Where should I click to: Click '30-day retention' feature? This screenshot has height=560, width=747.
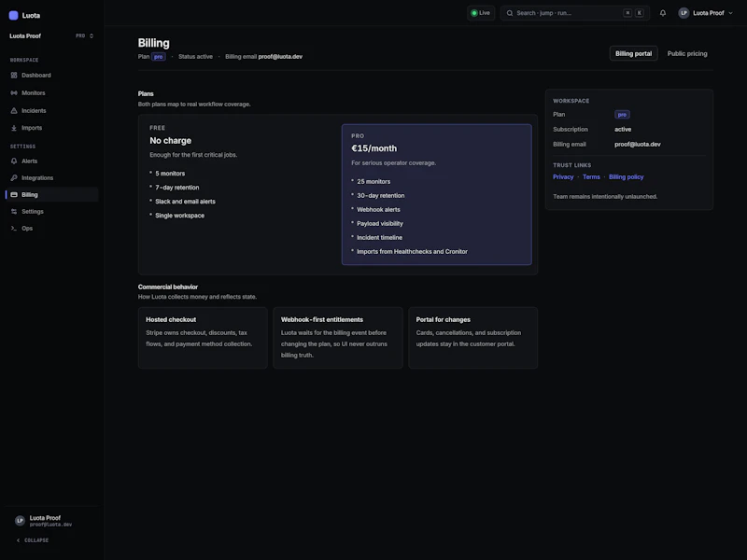point(381,195)
